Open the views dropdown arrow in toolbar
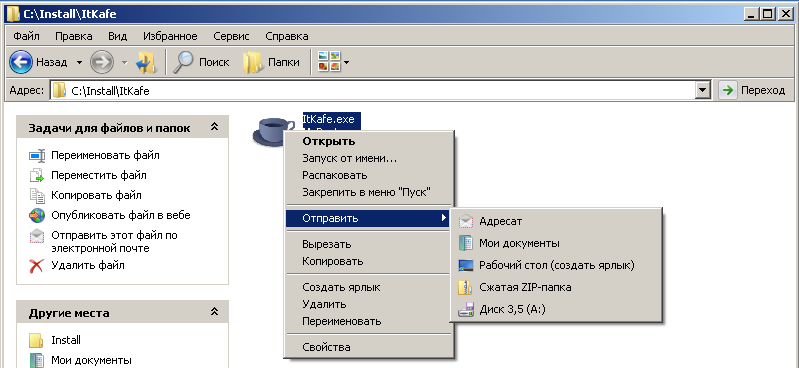Viewport: 799px width, 368px height. 347,63
